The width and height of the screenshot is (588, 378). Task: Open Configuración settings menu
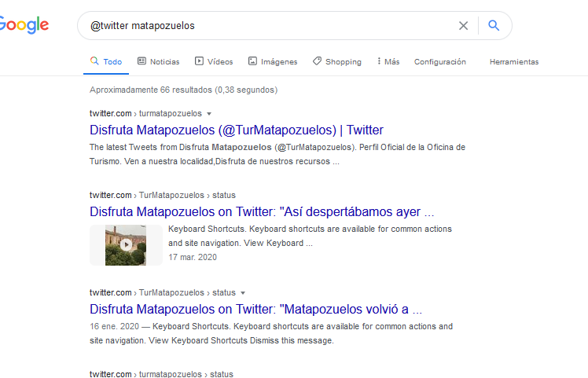[x=439, y=61]
